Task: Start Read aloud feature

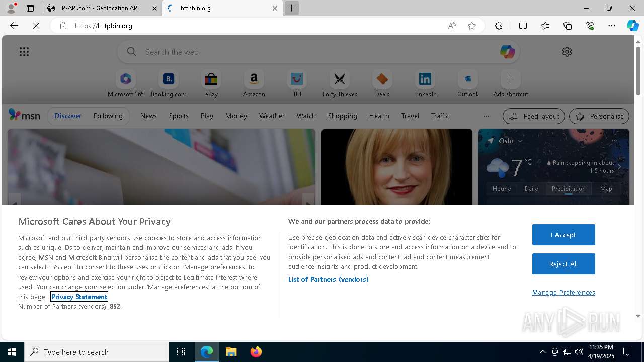Action: [x=452, y=26]
